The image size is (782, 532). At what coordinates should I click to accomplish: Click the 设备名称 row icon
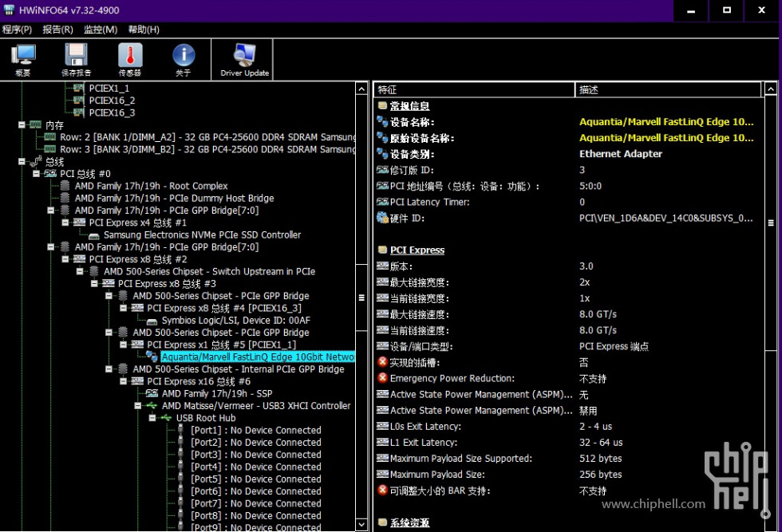point(382,122)
